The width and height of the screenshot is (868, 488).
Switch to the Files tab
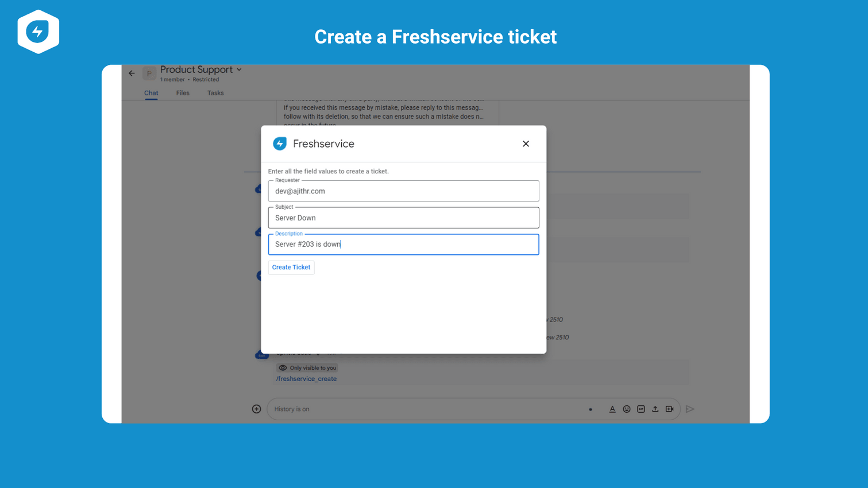coord(182,92)
